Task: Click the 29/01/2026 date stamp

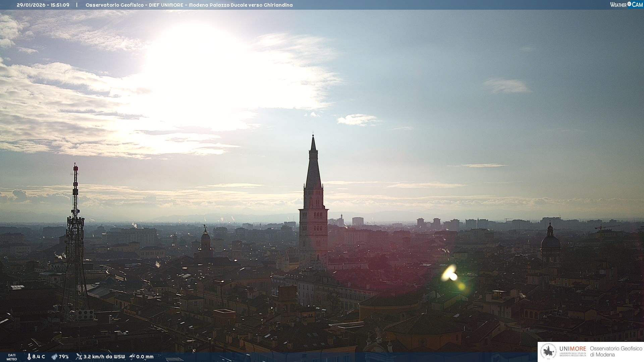Action: pos(31,5)
